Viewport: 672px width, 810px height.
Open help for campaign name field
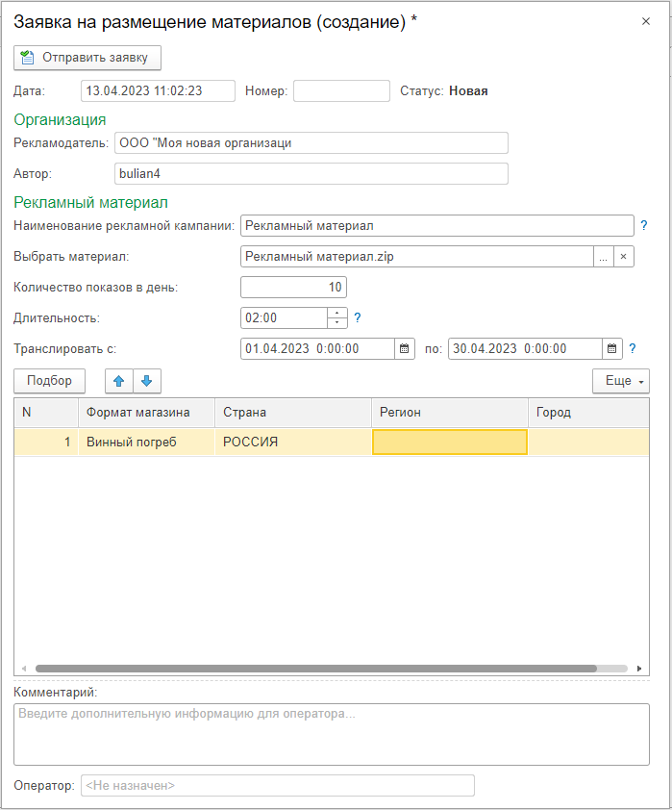click(x=643, y=226)
